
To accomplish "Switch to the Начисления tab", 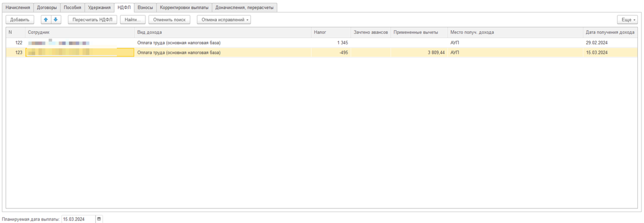I will coord(18,8).
